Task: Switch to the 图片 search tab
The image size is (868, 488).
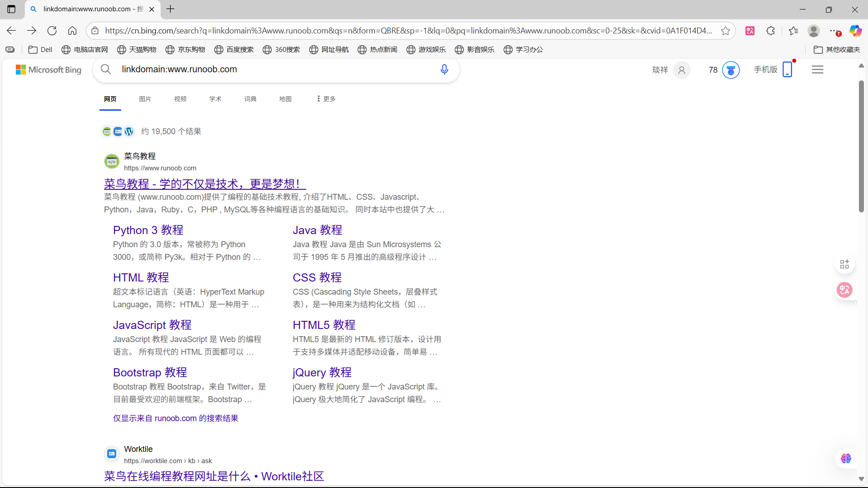Action: tap(145, 99)
